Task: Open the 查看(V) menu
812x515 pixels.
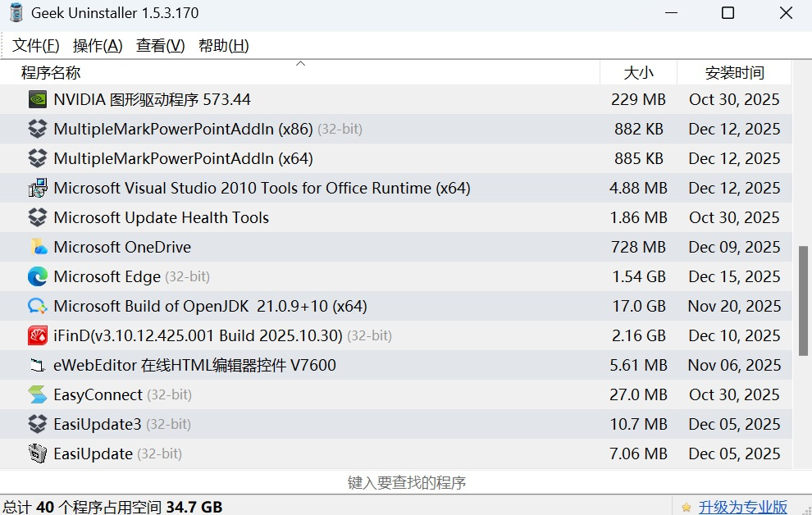Action: pyautogui.click(x=161, y=46)
